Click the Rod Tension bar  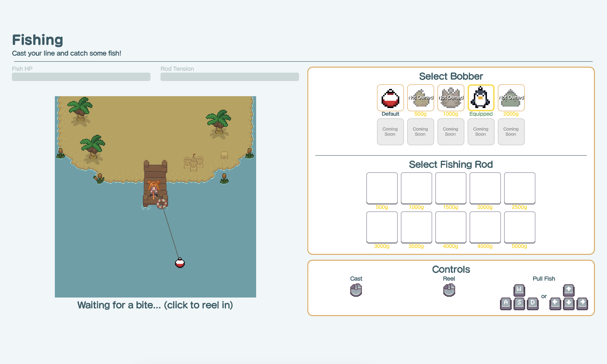point(230,77)
